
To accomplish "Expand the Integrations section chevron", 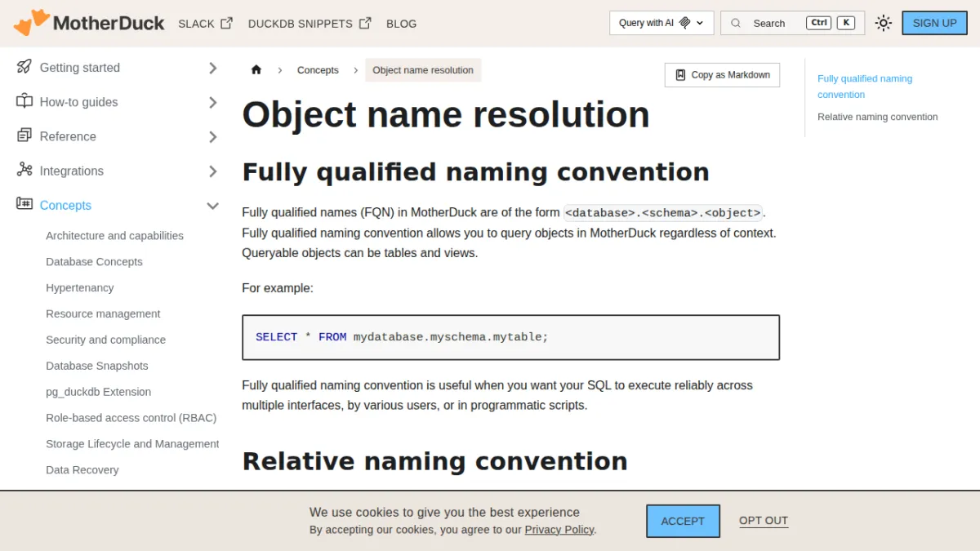I will 213,171.
